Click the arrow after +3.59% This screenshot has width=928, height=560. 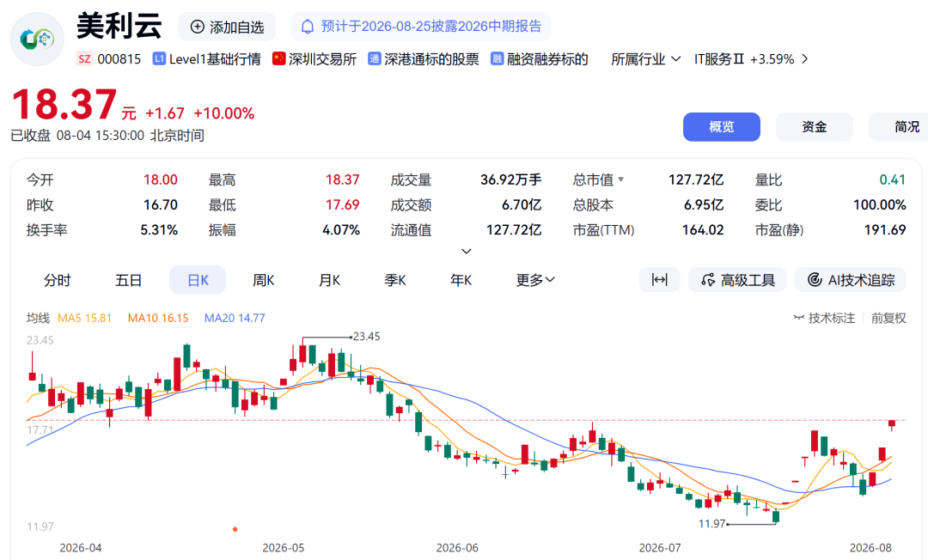tap(804, 59)
